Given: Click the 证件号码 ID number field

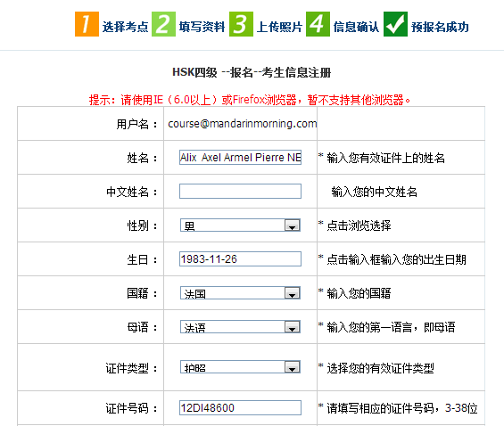Looking at the screenshot, I should point(241,407).
